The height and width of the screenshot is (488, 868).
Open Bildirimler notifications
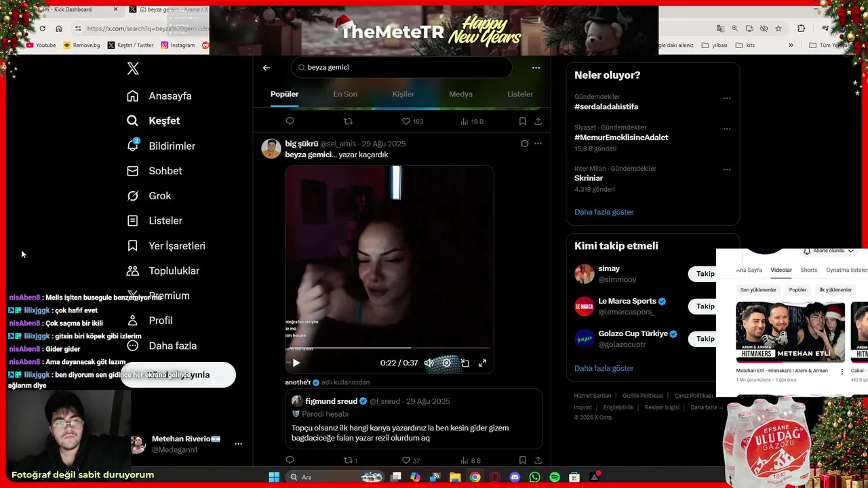[161, 146]
